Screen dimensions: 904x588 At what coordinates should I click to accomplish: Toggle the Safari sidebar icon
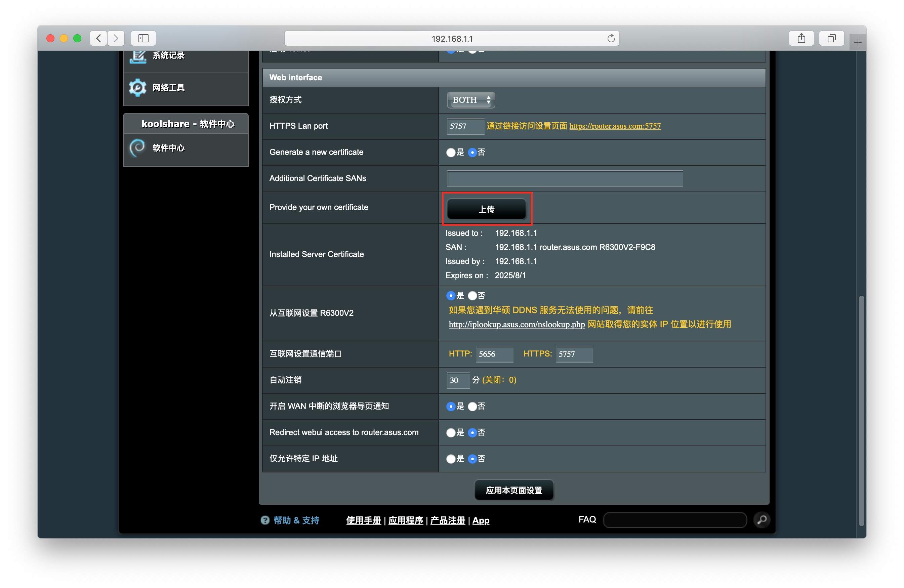coord(143,38)
